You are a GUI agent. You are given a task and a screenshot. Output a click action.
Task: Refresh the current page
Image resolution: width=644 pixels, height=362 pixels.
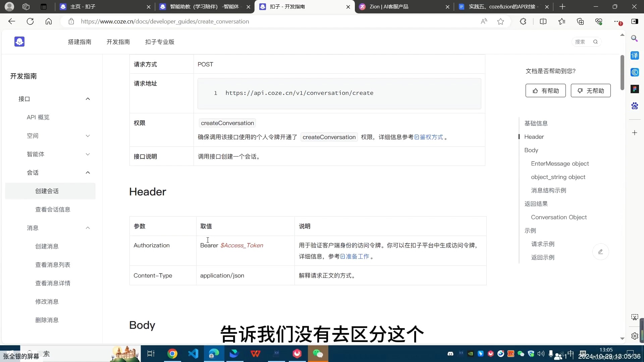[x=30, y=21]
